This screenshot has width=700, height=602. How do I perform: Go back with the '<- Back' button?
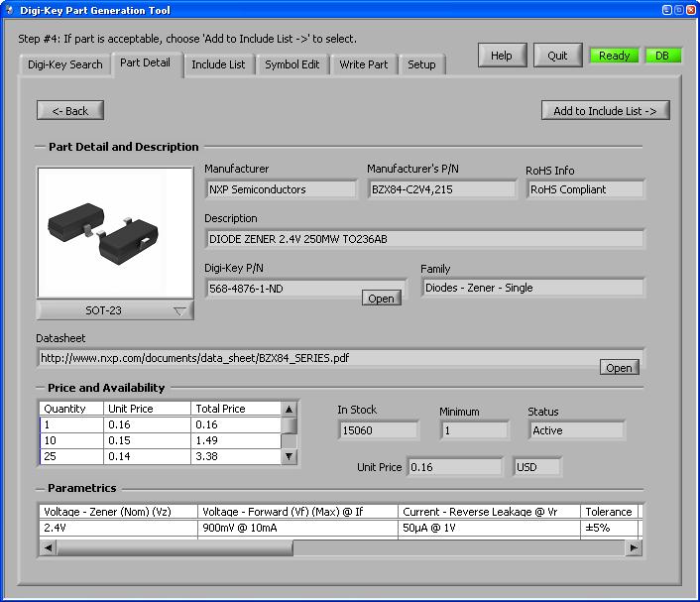coord(70,110)
